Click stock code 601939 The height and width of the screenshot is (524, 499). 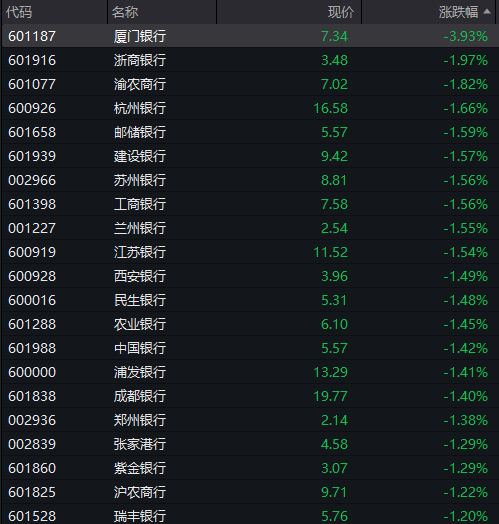click(32, 156)
